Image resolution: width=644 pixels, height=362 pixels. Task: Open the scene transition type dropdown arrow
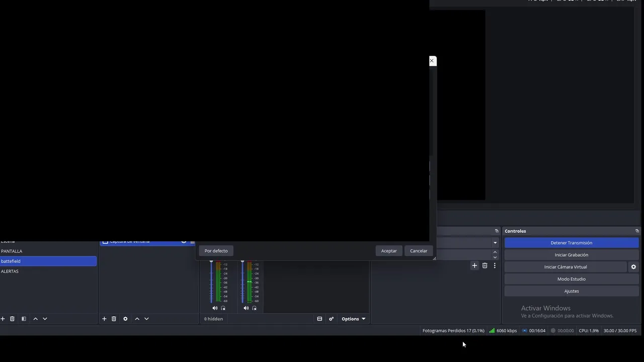tap(495, 243)
